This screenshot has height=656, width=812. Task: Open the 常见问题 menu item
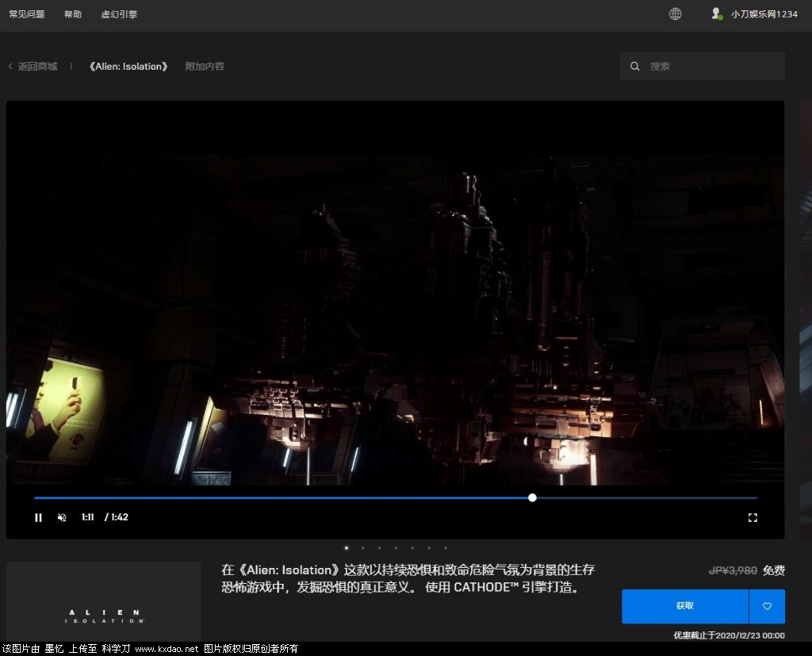26,14
